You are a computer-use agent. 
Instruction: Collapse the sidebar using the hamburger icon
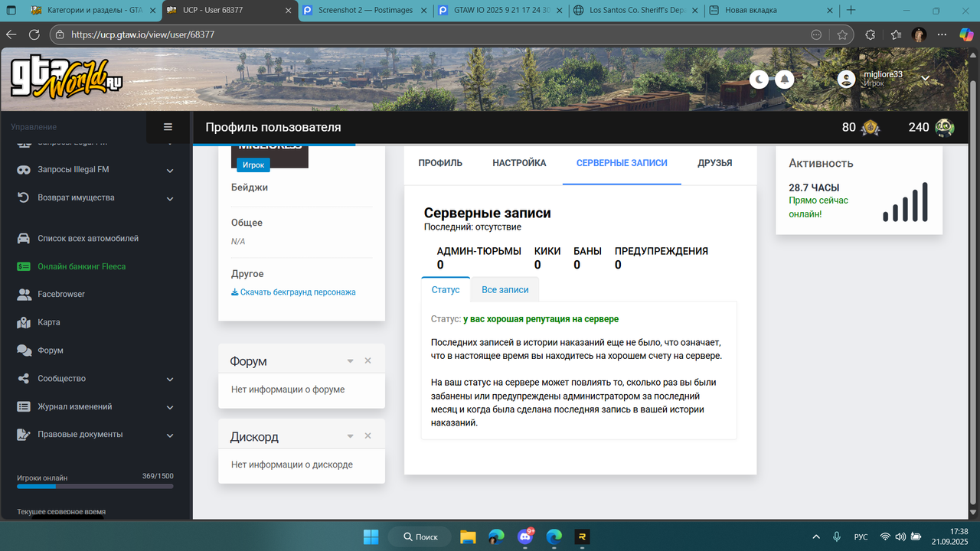[x=168, y=127]
